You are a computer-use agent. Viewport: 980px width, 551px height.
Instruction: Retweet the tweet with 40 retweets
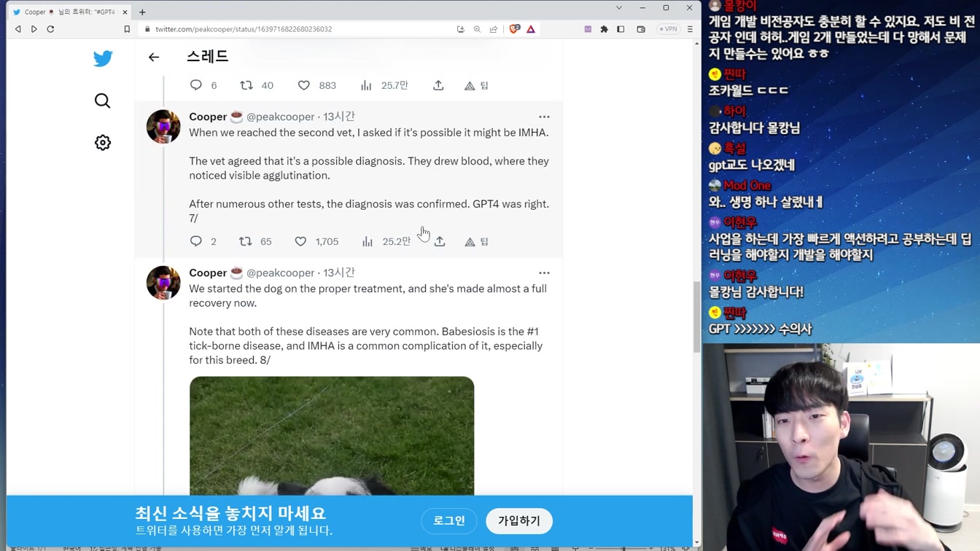[x=246, y=85]
